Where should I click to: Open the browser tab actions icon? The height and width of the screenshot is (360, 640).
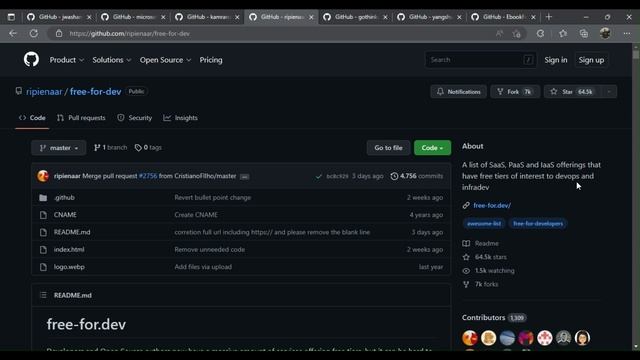coord(11,17)
